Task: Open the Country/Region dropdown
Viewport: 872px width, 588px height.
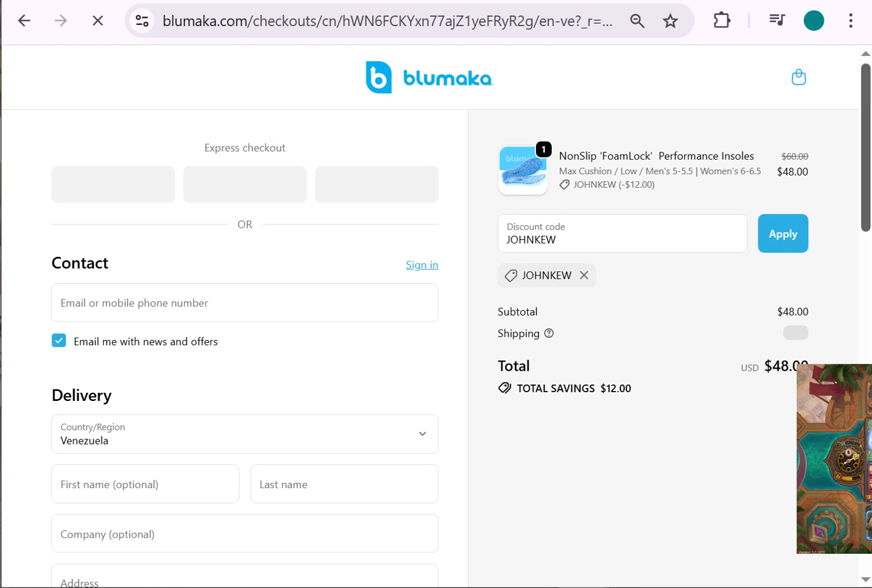Action: tap(245, 434)
